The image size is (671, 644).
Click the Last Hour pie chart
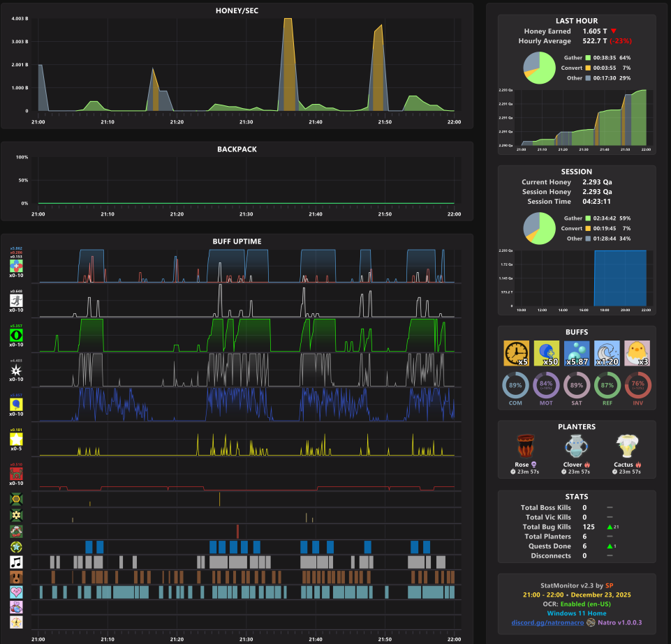(x=539, y=68)
